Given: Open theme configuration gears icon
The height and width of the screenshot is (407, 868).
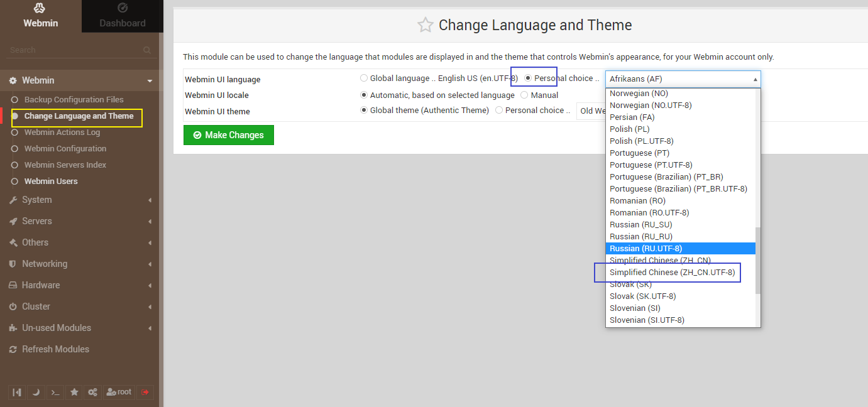Looking at the screenshot, I should [93, 392].
